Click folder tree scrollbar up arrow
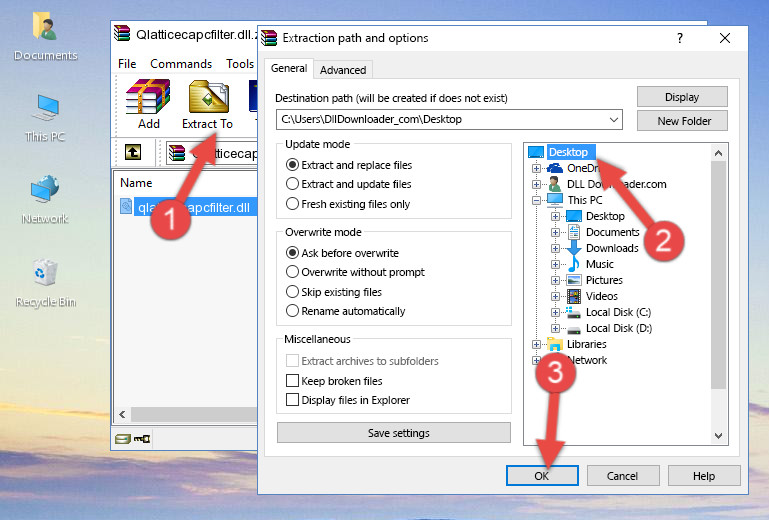Image resolution: width=769 pixels, height=520 pixels. click(x=718, y=153)
